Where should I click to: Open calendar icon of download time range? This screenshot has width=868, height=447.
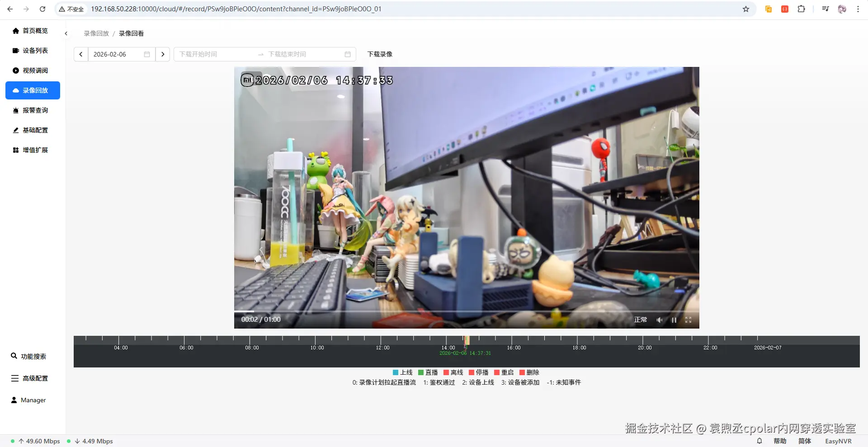[x=348, y=54]
